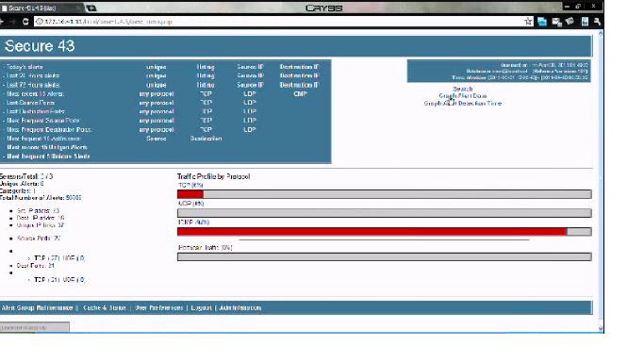Show Last Destination Ports any protocol

157,111
